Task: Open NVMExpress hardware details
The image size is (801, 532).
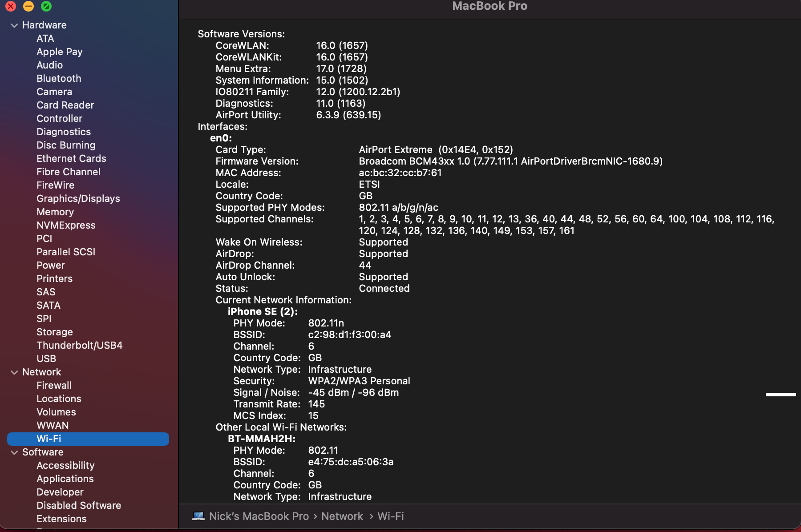Action: (66, 226)
